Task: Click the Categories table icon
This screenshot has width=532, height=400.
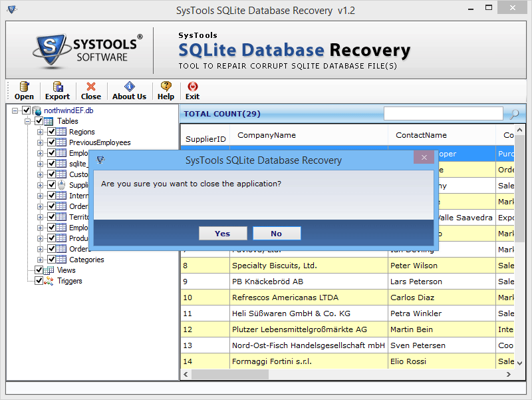Action: pos(61,260)
